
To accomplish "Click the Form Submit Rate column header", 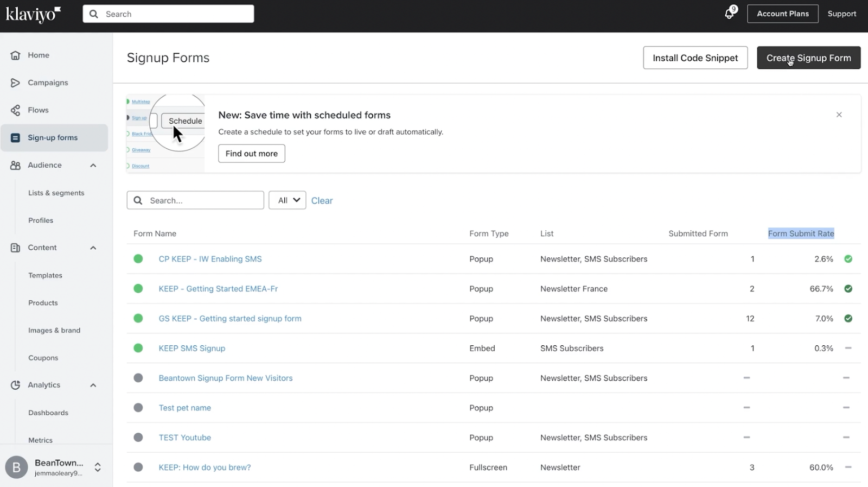I will click(x=801, y=233).
